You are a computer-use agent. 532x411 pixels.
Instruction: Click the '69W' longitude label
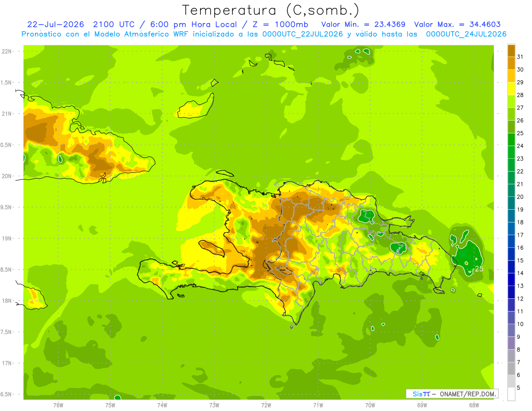[x=422, y=405]
